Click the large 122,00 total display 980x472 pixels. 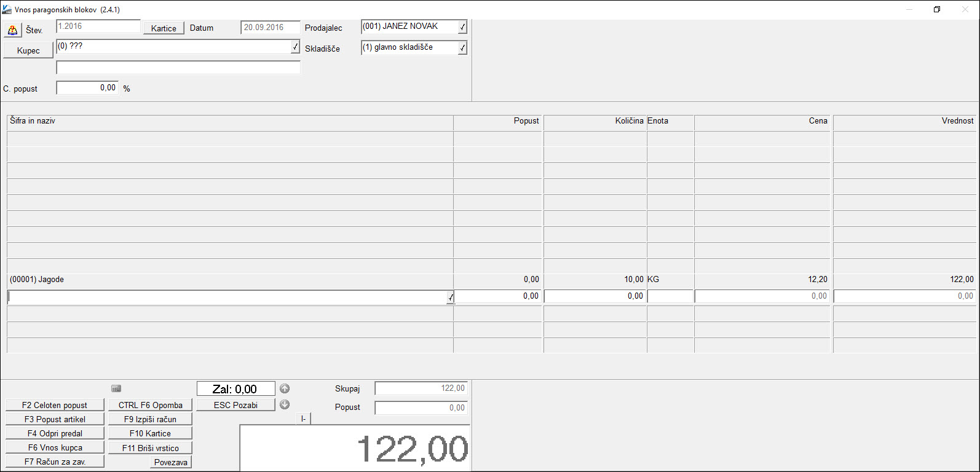tap(355, 448)
